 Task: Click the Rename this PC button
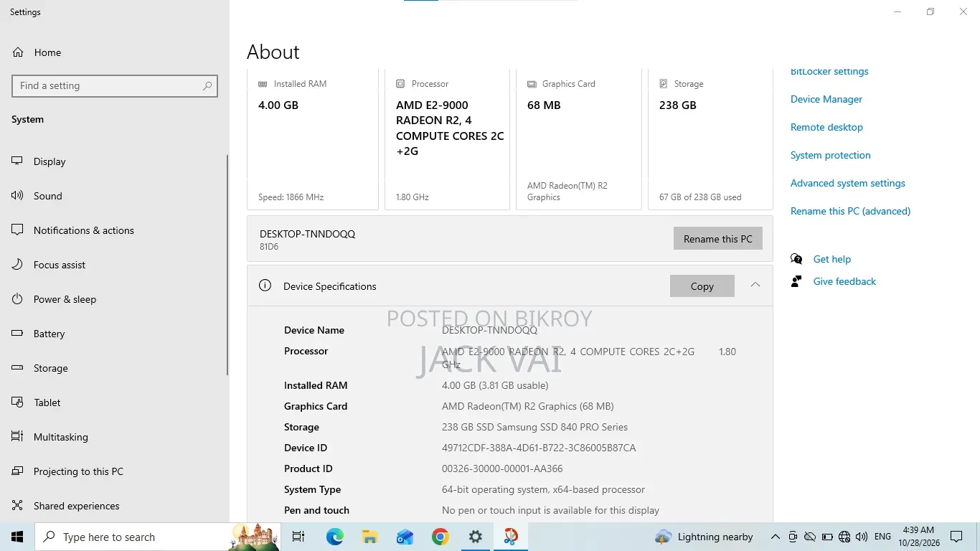718,239
